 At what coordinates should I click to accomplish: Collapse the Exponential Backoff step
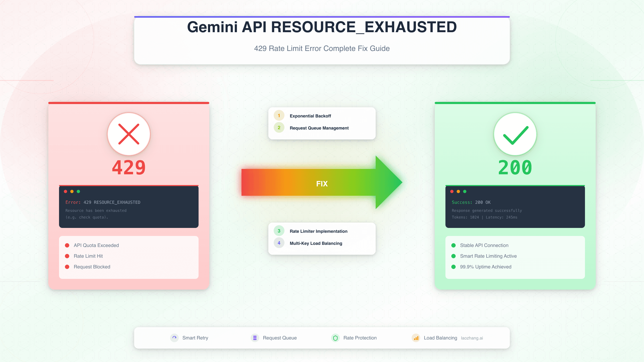[x=310, y=116]
